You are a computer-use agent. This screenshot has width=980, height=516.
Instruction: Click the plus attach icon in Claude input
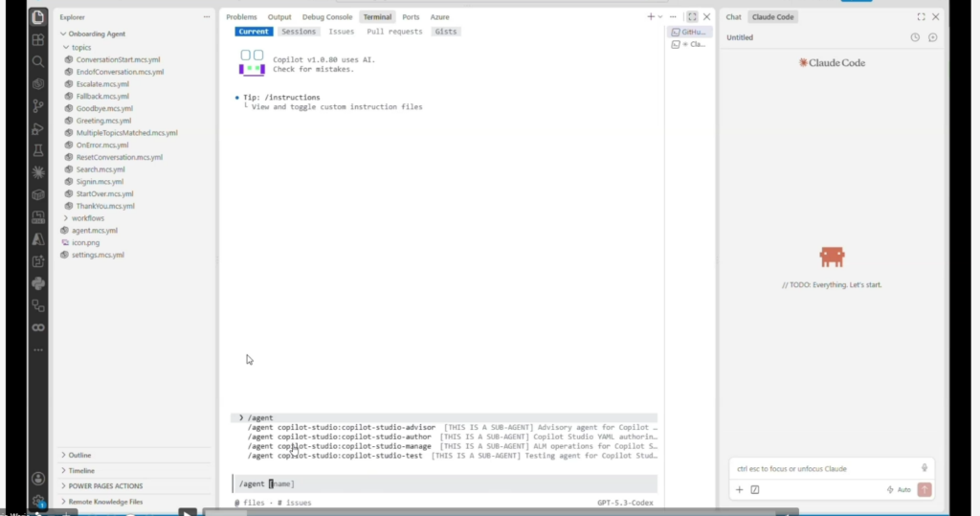coord(740,490)
